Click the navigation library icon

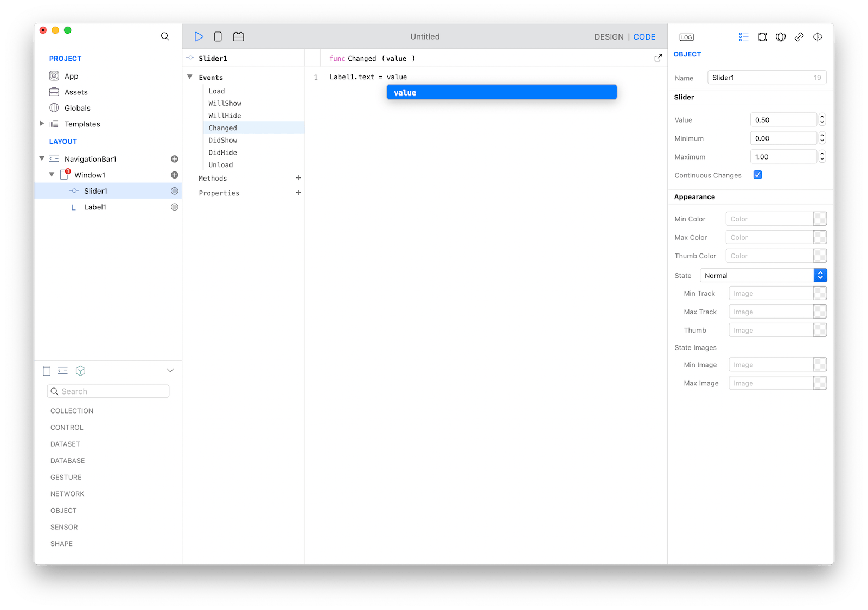coord(63,371)
